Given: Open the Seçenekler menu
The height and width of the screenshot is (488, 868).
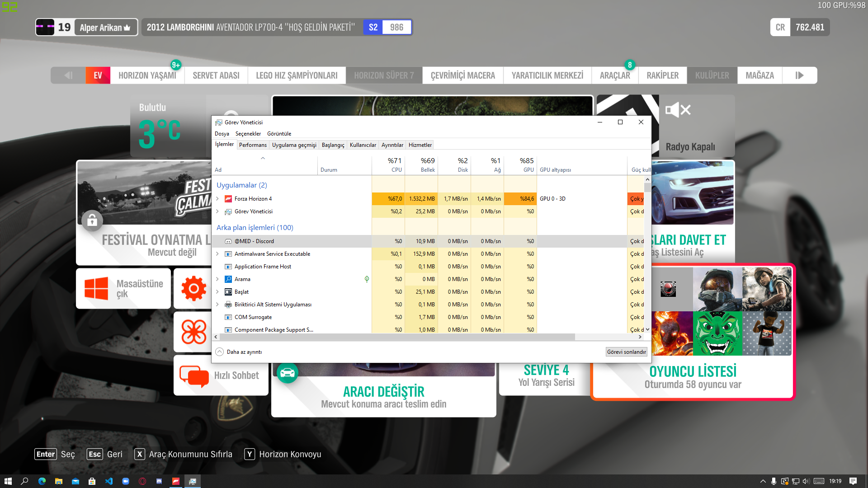Looking at the screenshot, I should (248, 134).
